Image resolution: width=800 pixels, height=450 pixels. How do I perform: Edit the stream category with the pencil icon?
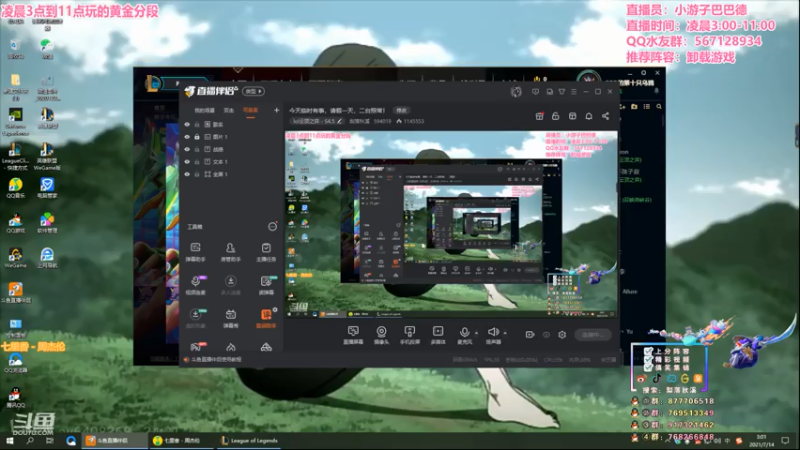coord(340,121)
